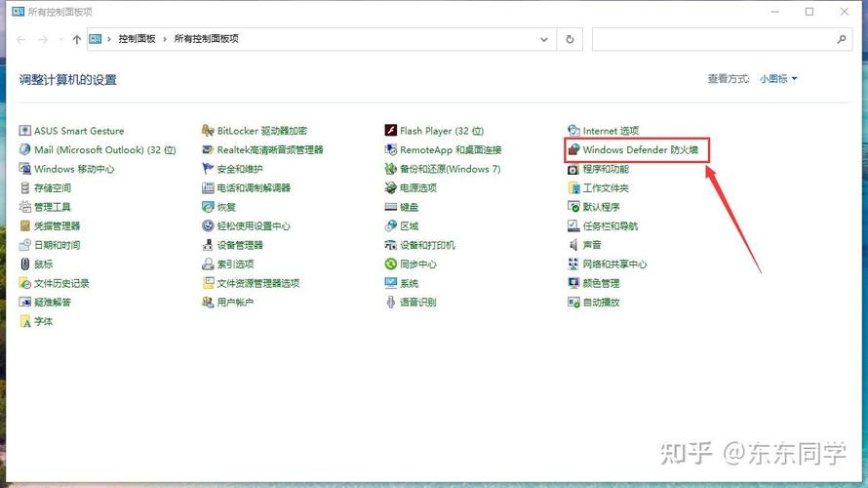868x488 pixels.
Task: Open 备份和还原(Windows 7) icon
Action: (391, 169)
